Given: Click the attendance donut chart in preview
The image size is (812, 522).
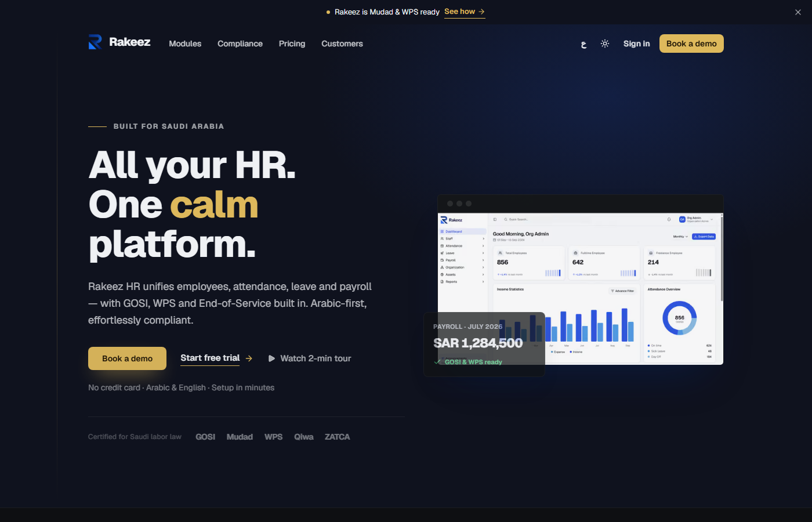Looking at the screenshot, I should [680, 318].
